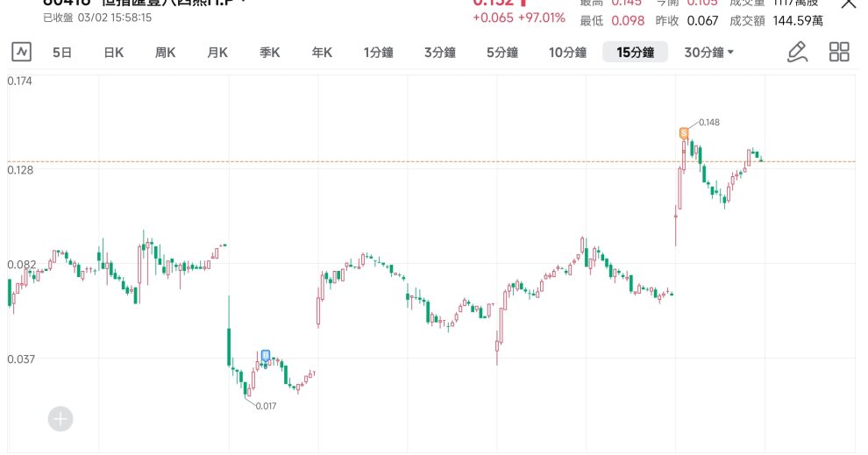The width and height of the screenshot is (868, 455).
Task: Click the line chart type icon
Action: 21,53
